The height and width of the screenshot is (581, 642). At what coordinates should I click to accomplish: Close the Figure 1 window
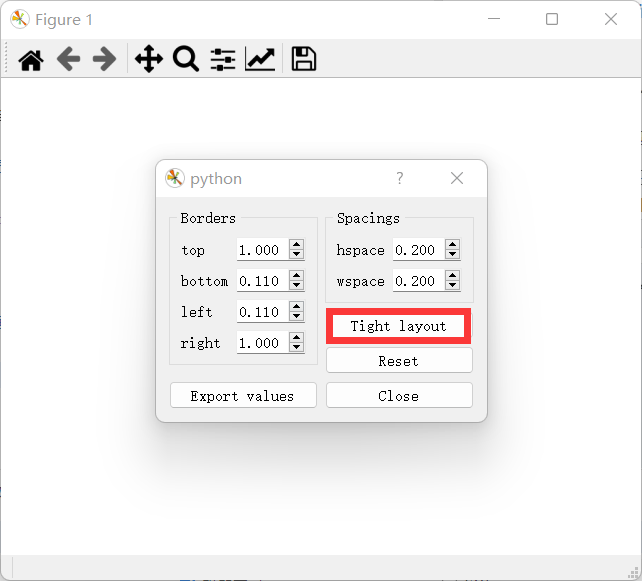611,19
